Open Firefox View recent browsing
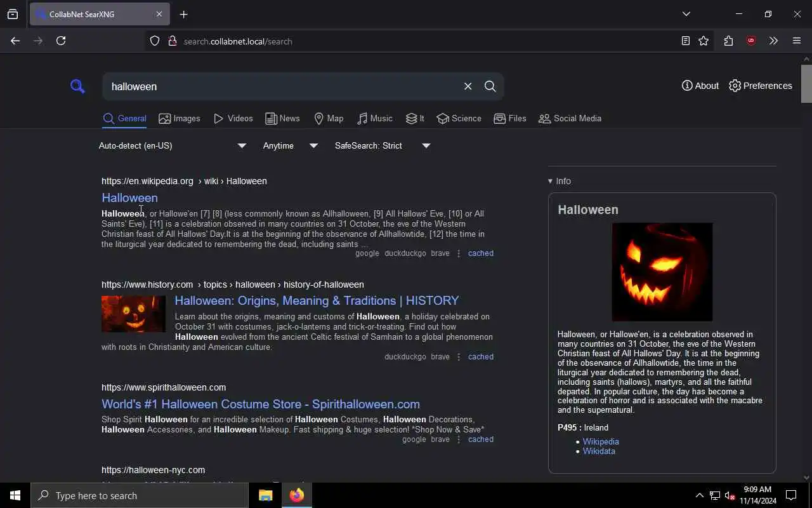The image size is (812, 508). click(13, 14)
